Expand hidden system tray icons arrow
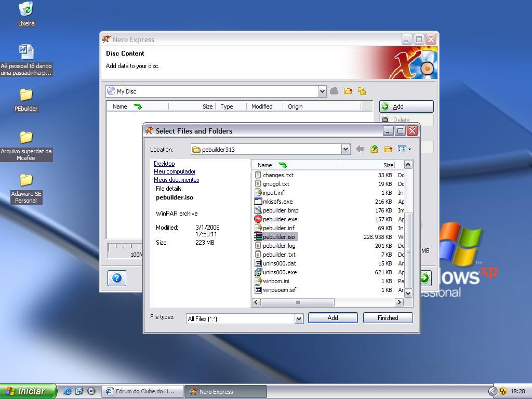532x399 pixels. [x=493, y=391]
